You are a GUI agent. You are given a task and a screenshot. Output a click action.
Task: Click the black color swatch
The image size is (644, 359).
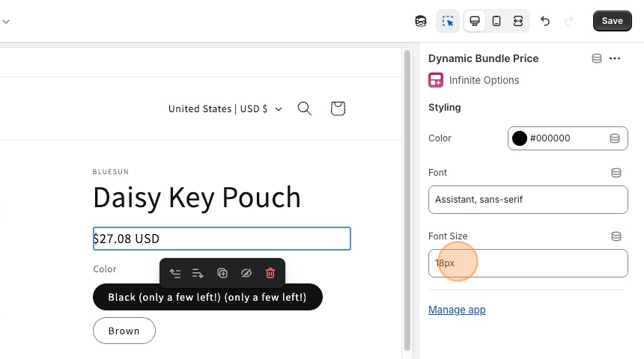(520, 138)
